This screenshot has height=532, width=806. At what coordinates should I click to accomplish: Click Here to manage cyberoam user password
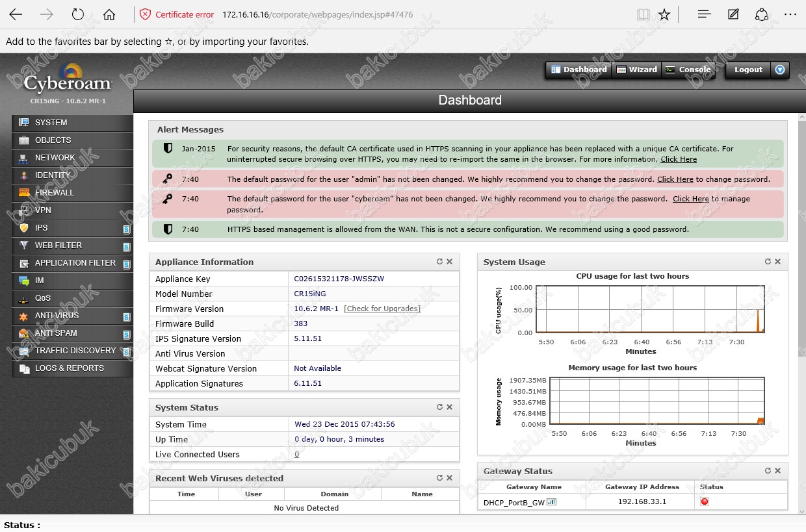click(691, 199)
